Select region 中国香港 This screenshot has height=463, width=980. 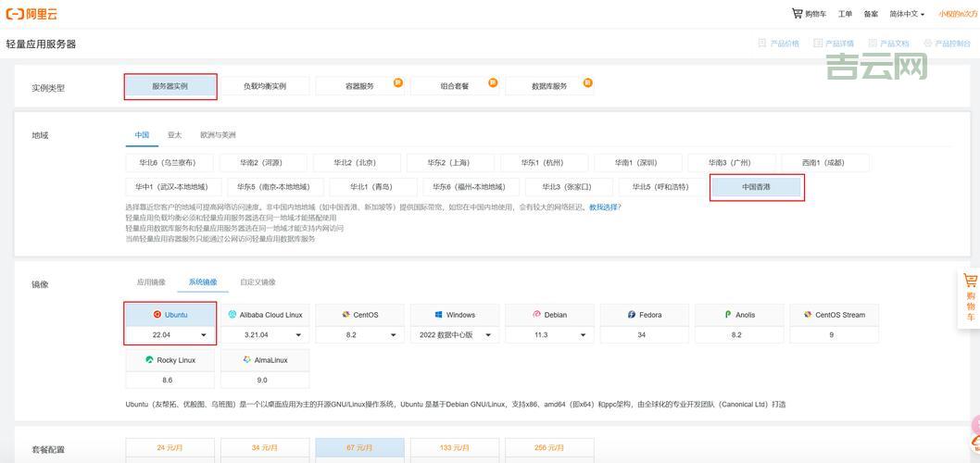757,187
